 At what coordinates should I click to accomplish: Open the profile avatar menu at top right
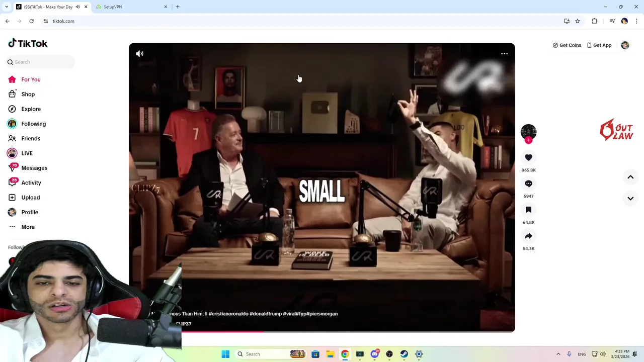625,45
